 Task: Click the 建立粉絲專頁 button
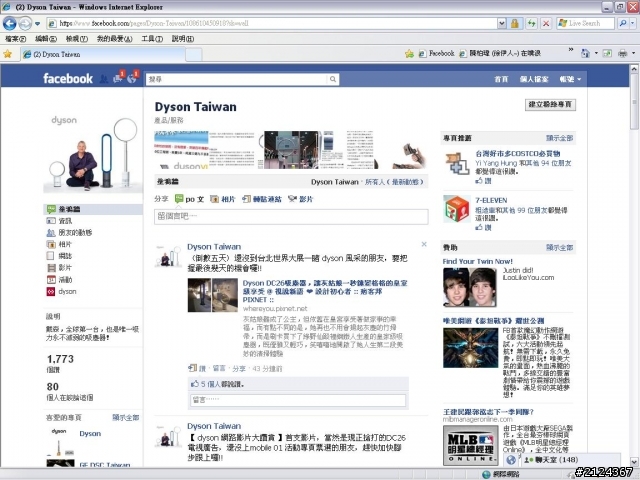click(550, 104)
